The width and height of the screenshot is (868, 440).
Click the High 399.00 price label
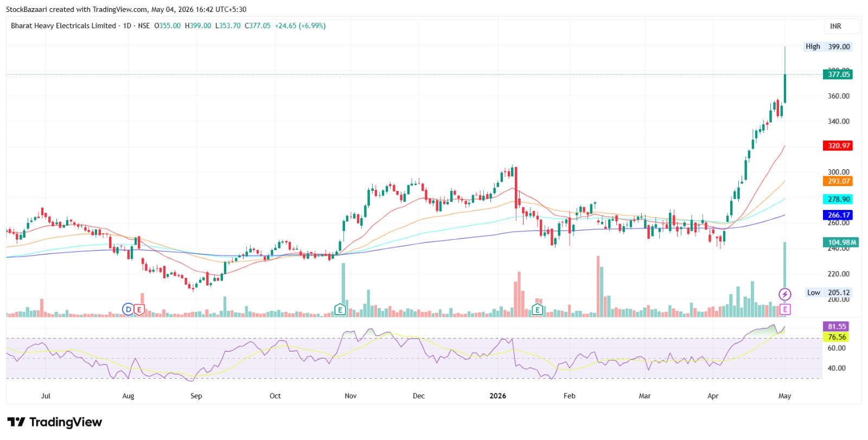tap(828, 47)
